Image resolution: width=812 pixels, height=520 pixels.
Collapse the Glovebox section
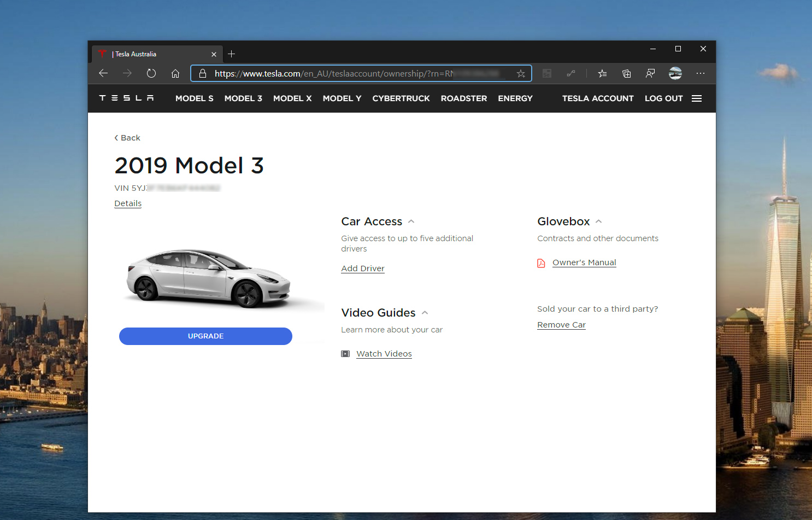(x=599, y=221)
